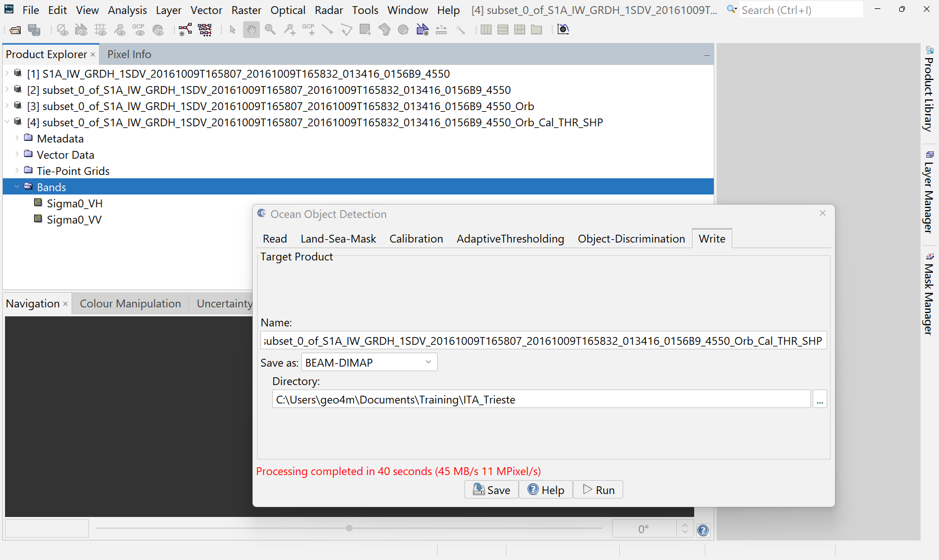Click the magic wand tool
Viewport: 939px width, 560px height.
pos(461,30)
